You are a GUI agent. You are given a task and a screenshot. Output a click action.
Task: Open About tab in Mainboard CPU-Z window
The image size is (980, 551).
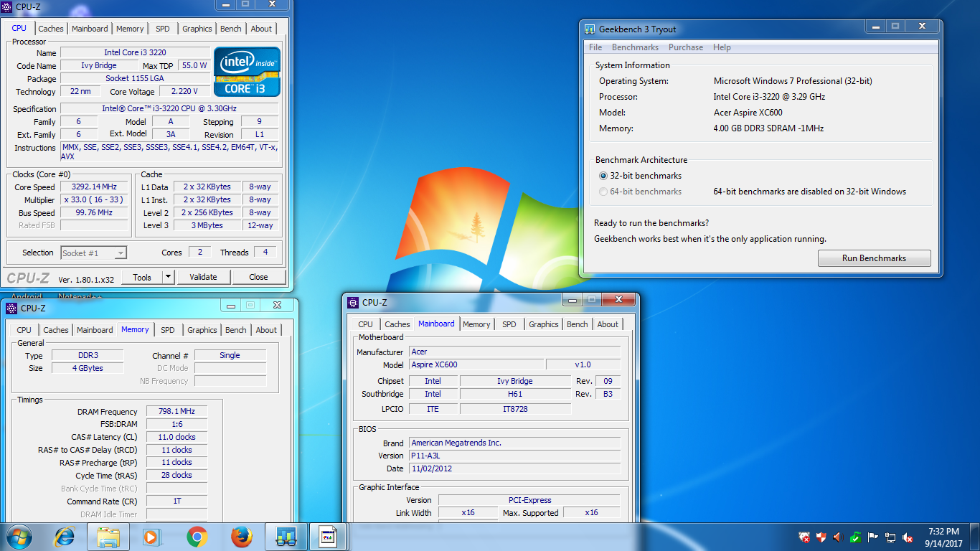608,324
